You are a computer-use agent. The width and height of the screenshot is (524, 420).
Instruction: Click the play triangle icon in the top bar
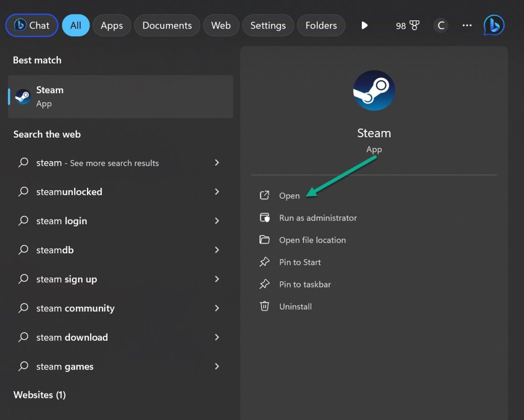pos(364,25)
